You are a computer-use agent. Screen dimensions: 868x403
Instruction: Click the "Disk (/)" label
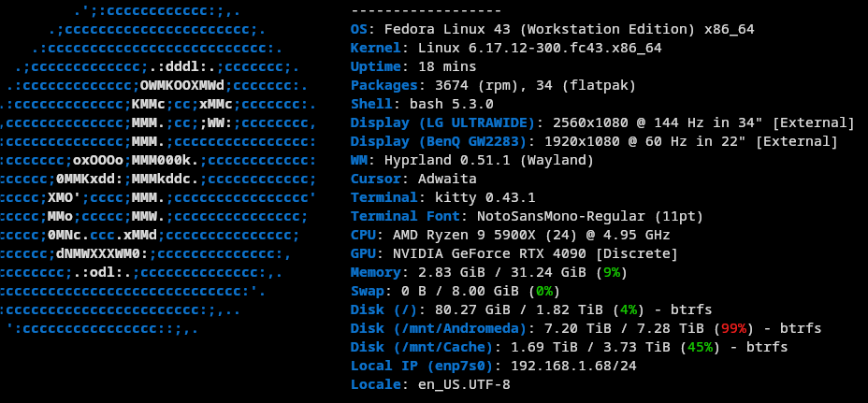(384, 310)
